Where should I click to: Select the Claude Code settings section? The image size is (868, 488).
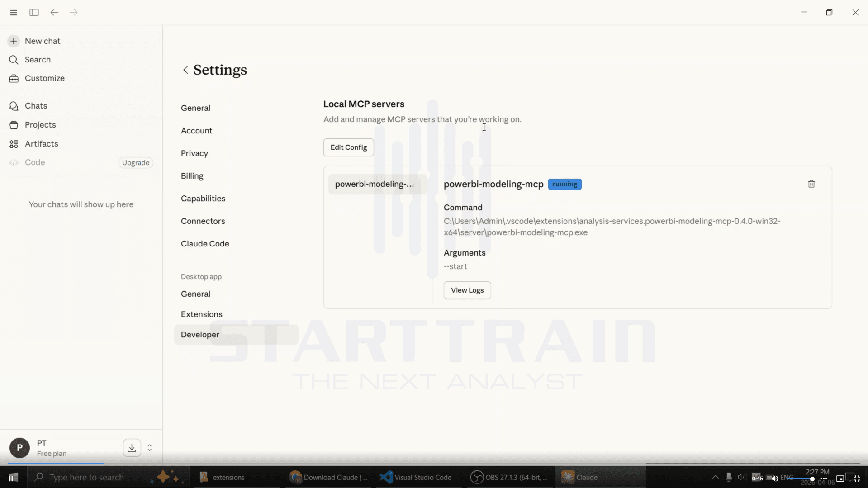pyautogui.click(x=205, y=244)
